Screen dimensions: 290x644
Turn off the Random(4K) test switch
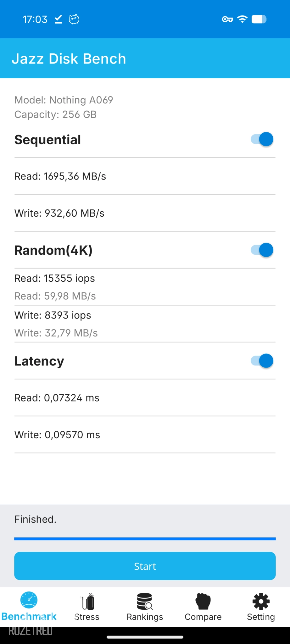click(262, 250)
